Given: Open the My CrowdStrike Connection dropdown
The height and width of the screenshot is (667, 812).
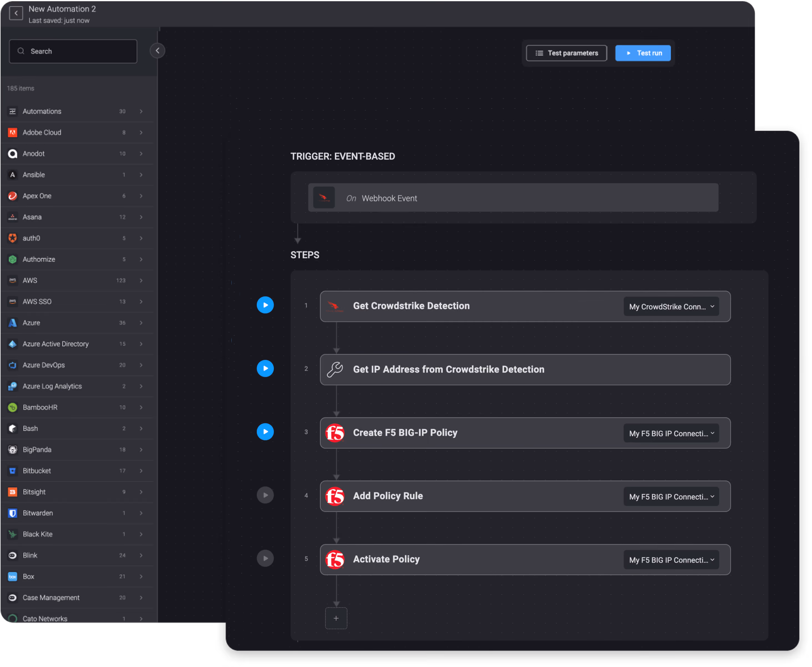Looking at the screenshot, I should [672, 307].
